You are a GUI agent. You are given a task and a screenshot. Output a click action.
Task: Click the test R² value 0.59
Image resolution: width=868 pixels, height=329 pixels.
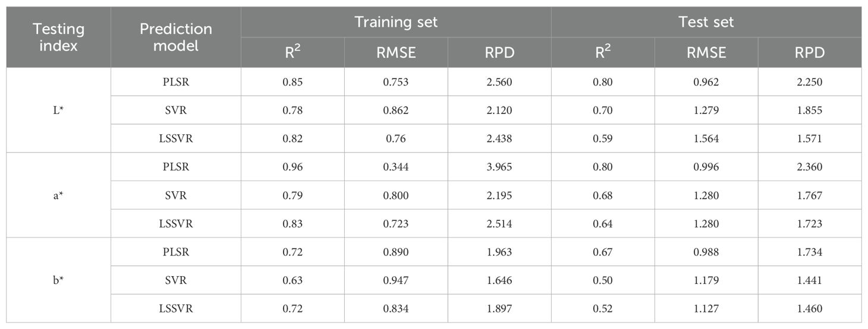click(x=602, y=138)
